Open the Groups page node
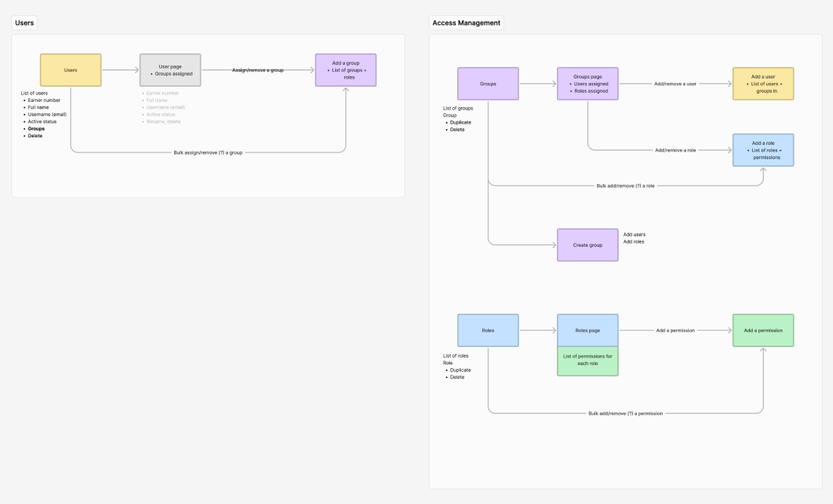The image size is (833, 504). [x=588, y=84]
